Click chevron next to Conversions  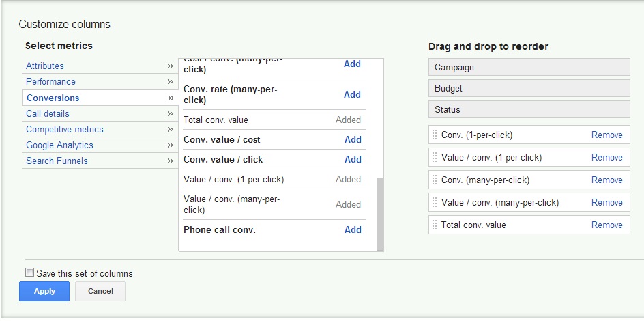171,98
